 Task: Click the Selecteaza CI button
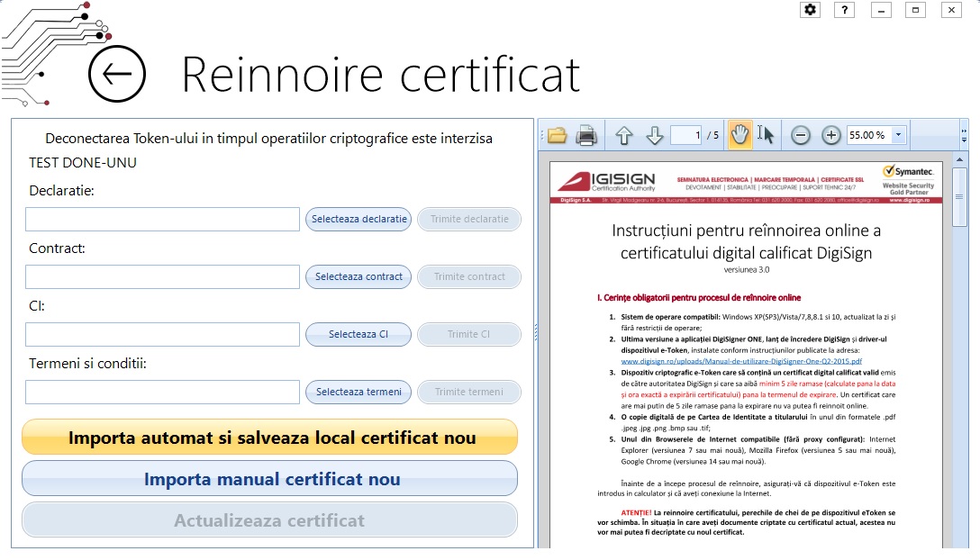click(x=358, y=334)
